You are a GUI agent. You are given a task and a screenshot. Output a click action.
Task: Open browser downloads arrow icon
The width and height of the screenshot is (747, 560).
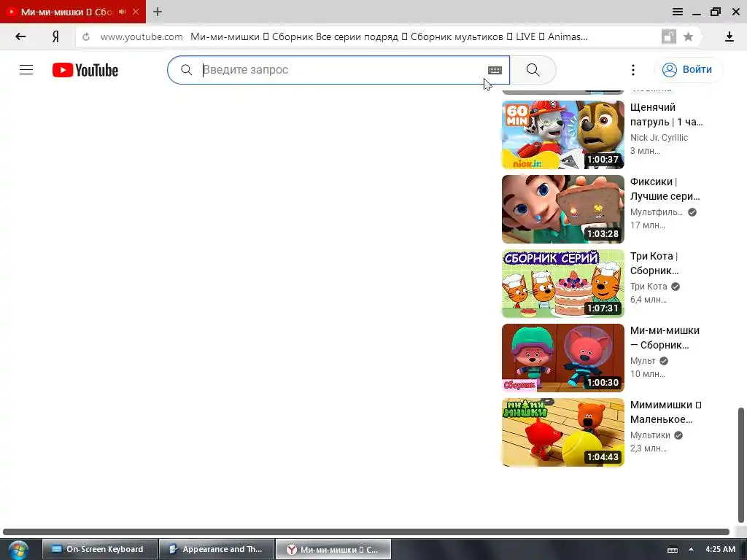coord(729,36)
